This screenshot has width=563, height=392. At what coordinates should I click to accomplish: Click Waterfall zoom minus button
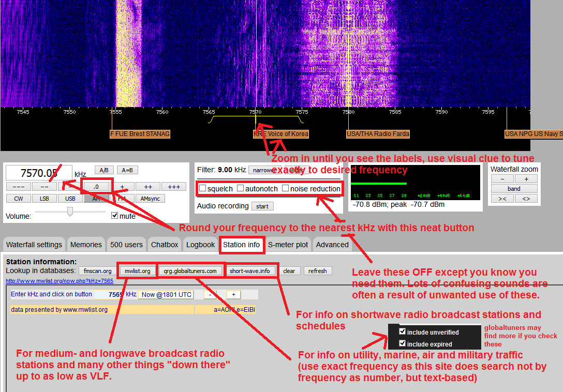502,179
